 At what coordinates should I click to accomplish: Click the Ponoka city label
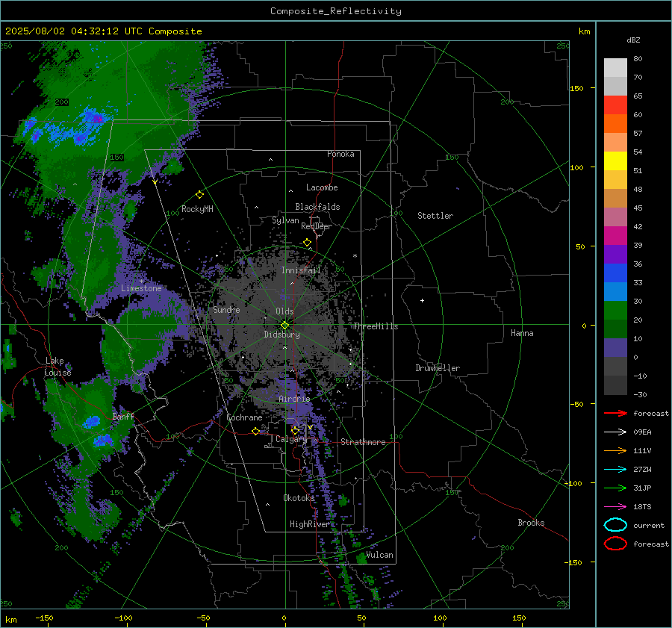pyautogui.click(x=340, y=154)
